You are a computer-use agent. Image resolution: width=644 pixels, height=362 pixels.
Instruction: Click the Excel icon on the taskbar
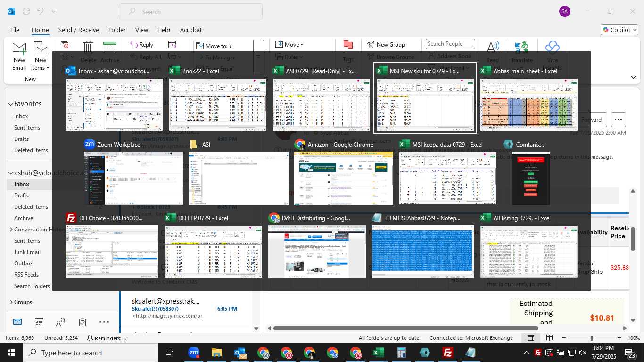[x=378, y=353]
